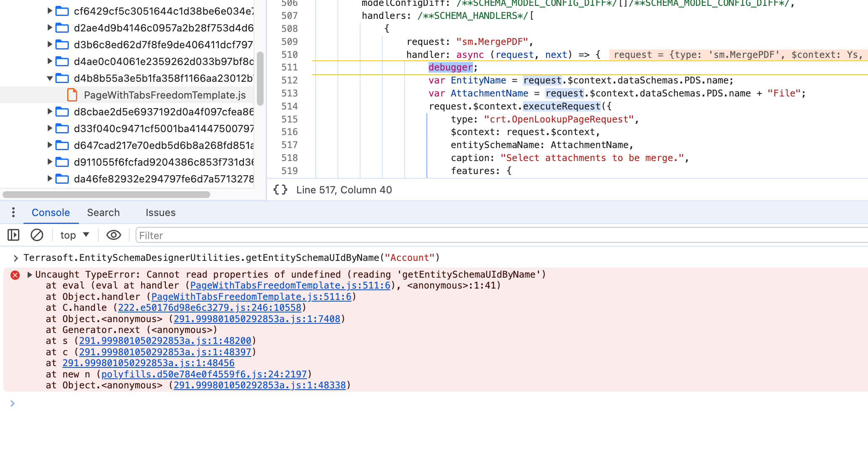This screenshot has height=458, width=868.
Task: Open 291.999801050292853a.js:1:7408 link
Action: point(257,319)
